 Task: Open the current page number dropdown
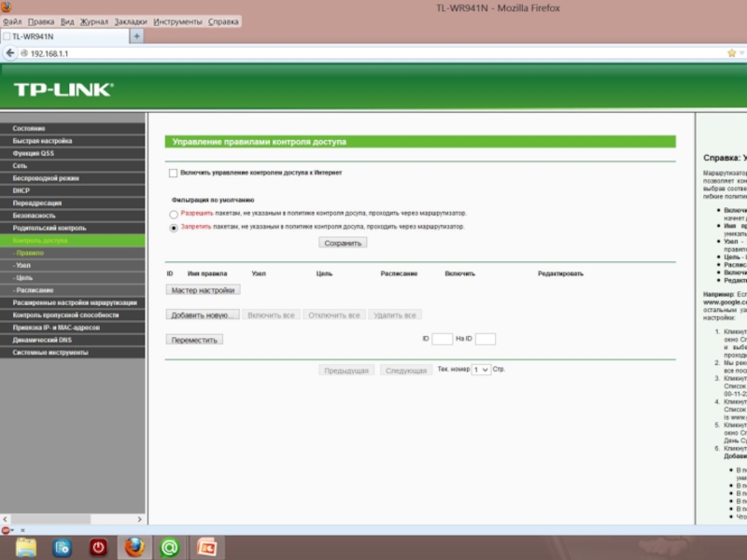pyautogui.click(x=481, y=370)
